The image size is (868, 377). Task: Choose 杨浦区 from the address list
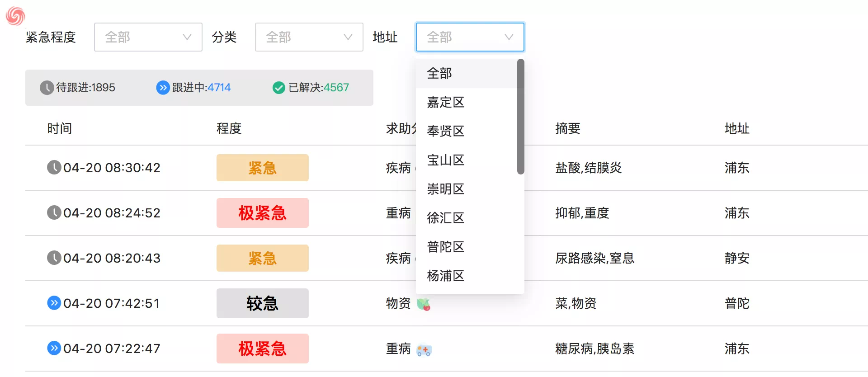point(467,276)
